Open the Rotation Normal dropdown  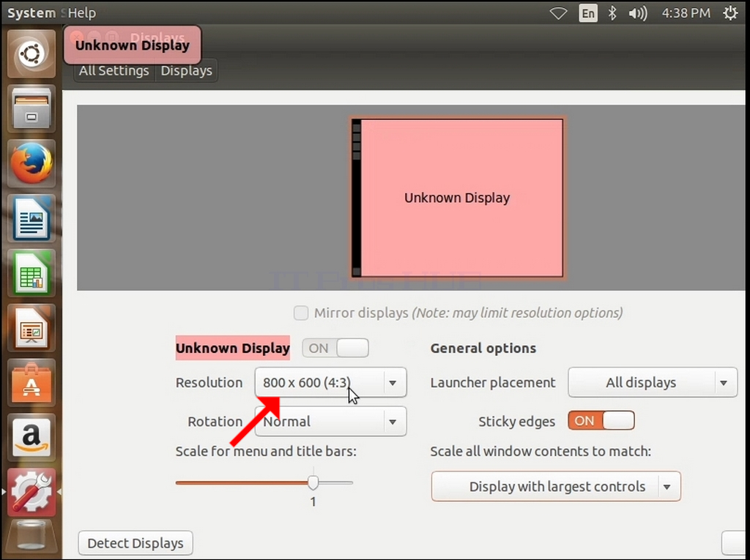coord(330,422)
